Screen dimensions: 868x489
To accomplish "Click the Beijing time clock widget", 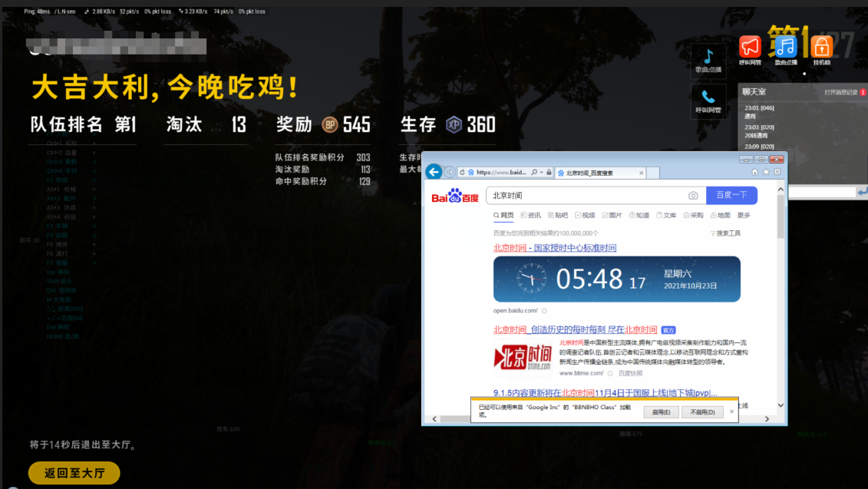I will pyautogui.click(x=617, y=279).
